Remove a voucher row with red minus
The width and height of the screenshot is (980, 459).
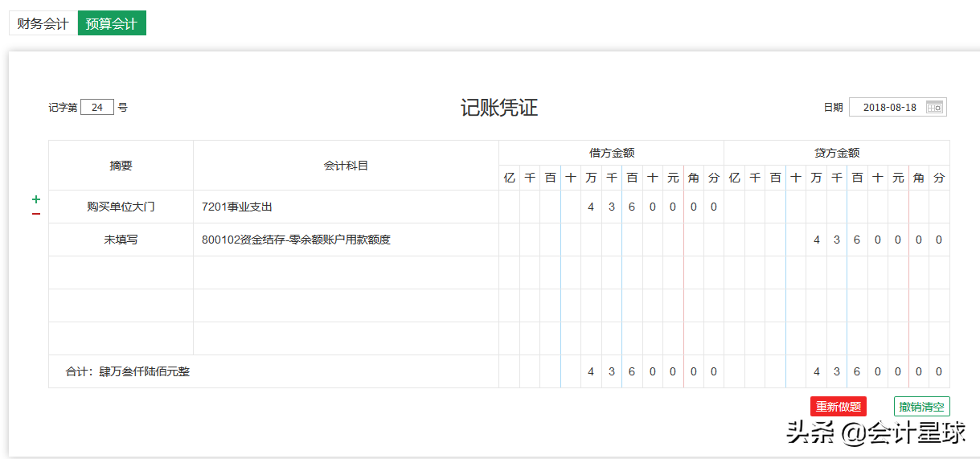pyautogui.click(x=36, y=214)
